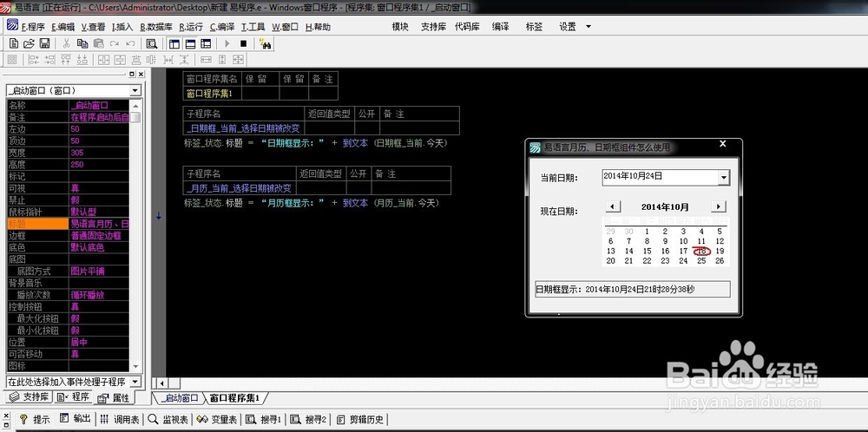The height and width of the screenshot is (432, 868).
Task: Switch to the 程序 panel tab
Action: pyautogui.click(x=74, y=396)
